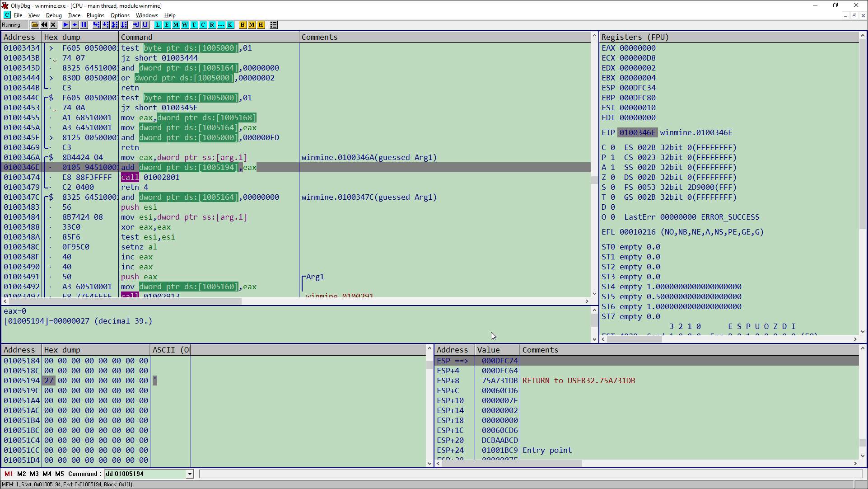The image size is (868, 489).
Task: Open the Executables window with E icon
Action: pos(166,25)
